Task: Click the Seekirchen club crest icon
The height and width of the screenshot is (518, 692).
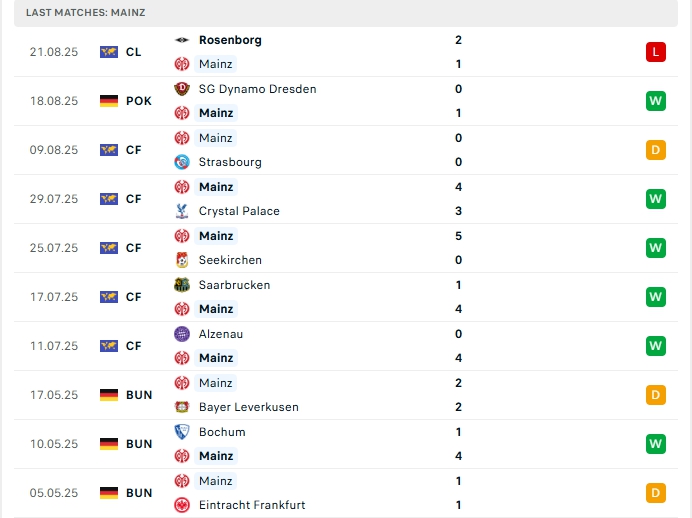Action: pos(182,260)
